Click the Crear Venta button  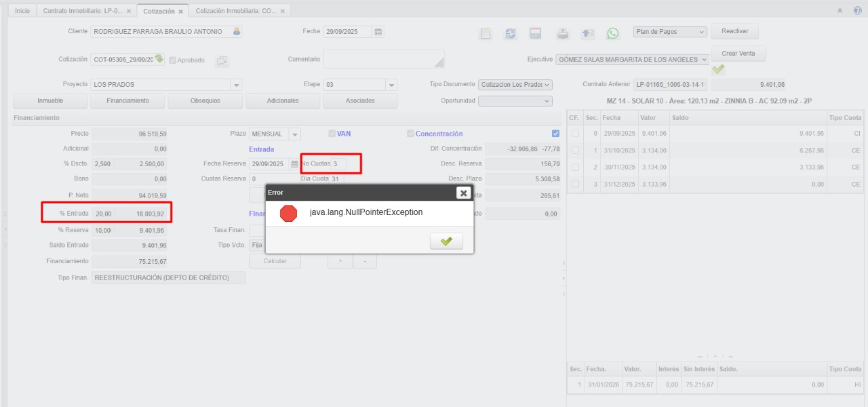pyautogui.click(x=738, y=54)
